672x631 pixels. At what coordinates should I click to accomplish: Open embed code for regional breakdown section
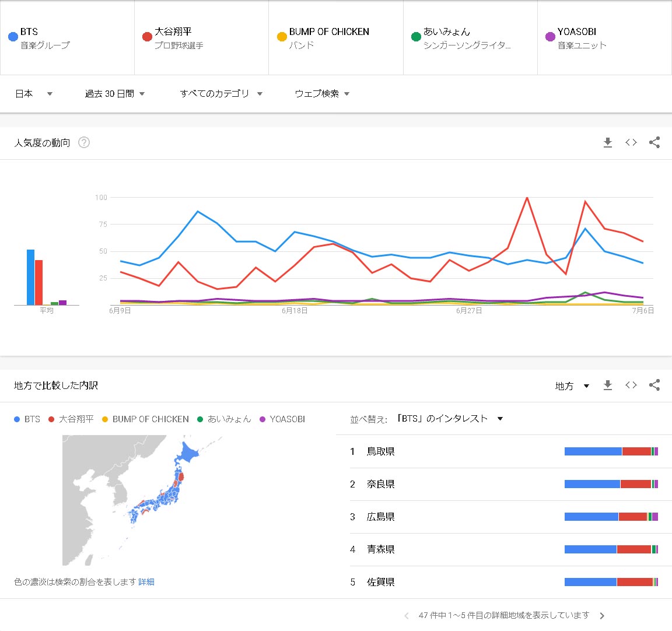click(x=631, y=385)
